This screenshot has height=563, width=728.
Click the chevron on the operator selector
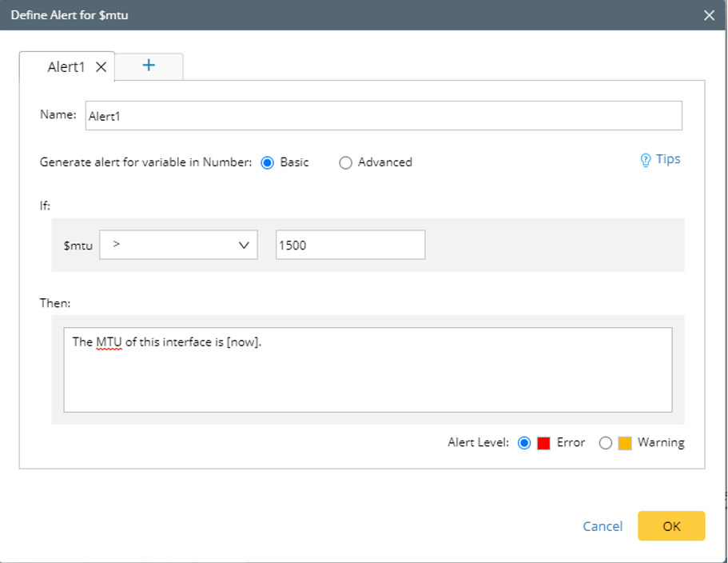pos(245,245)
